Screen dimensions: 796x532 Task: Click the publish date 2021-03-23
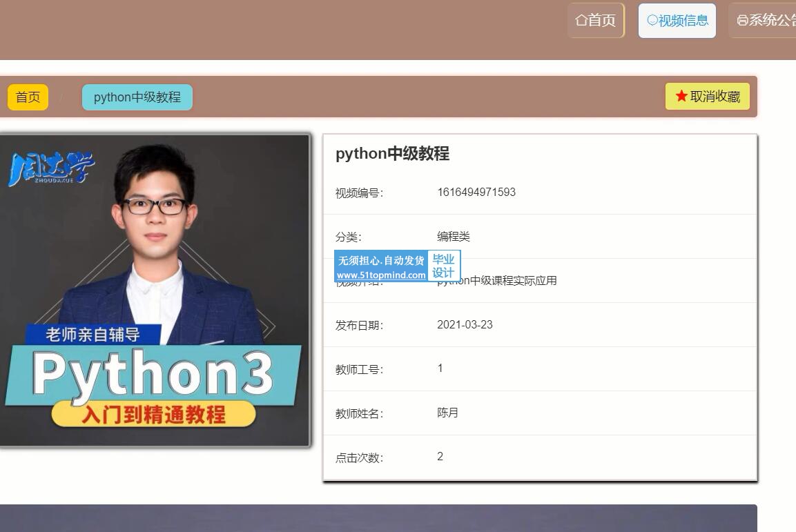tap(465, 324)
